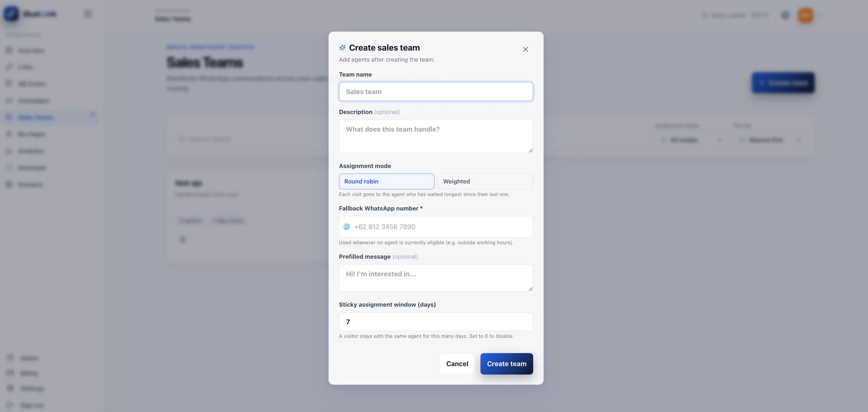Open the All modes filter dropdown
The width and height of the screenshot is (868, 412).
click(691, 140)
